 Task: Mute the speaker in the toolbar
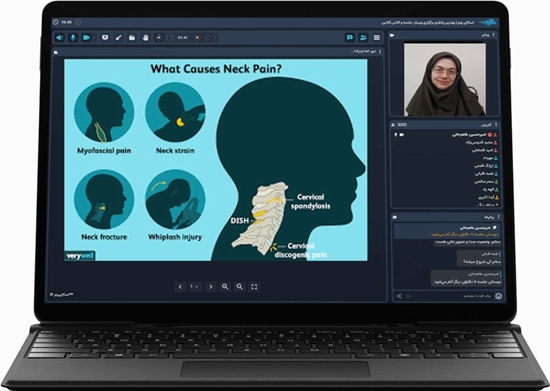click(60, 38)
